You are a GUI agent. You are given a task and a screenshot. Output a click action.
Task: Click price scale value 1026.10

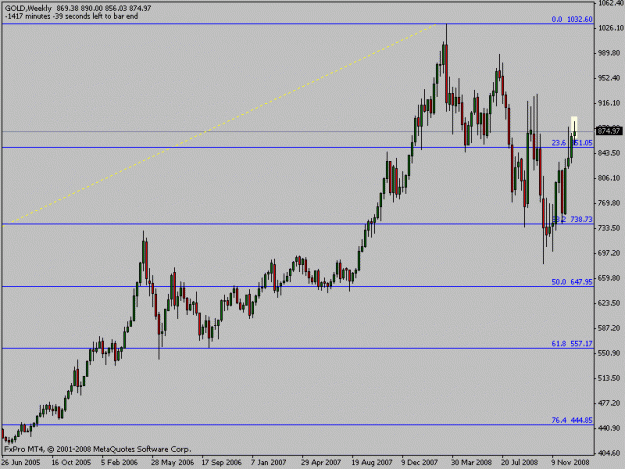pos(611,28)
